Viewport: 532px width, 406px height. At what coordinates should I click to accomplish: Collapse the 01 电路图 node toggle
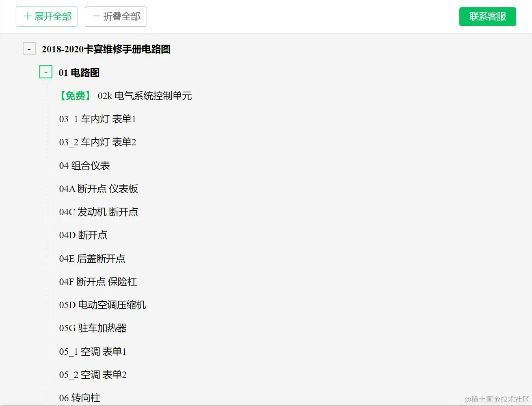click(46, 72)
